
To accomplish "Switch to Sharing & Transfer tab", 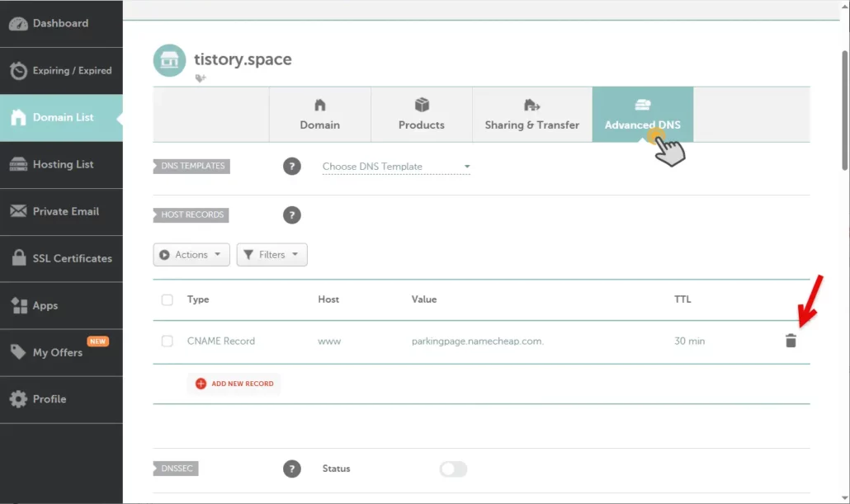I will (x=531, y=115).
